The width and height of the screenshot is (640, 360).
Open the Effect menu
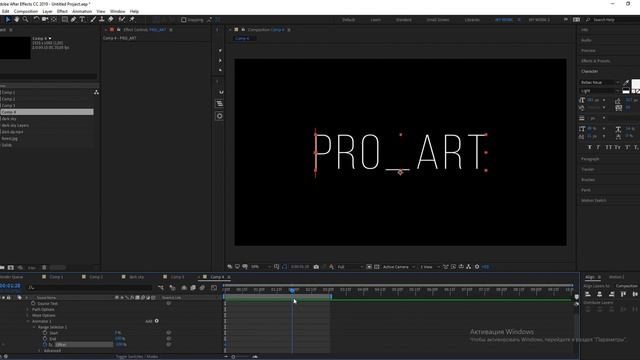tap(62, 11)
